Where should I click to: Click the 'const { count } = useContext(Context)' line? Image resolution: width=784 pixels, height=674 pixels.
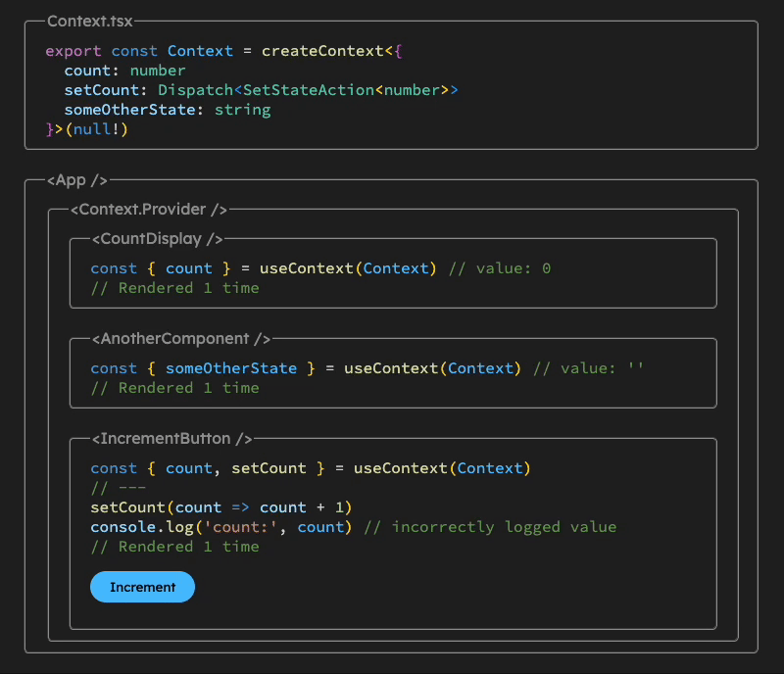(x=264, y=268)
